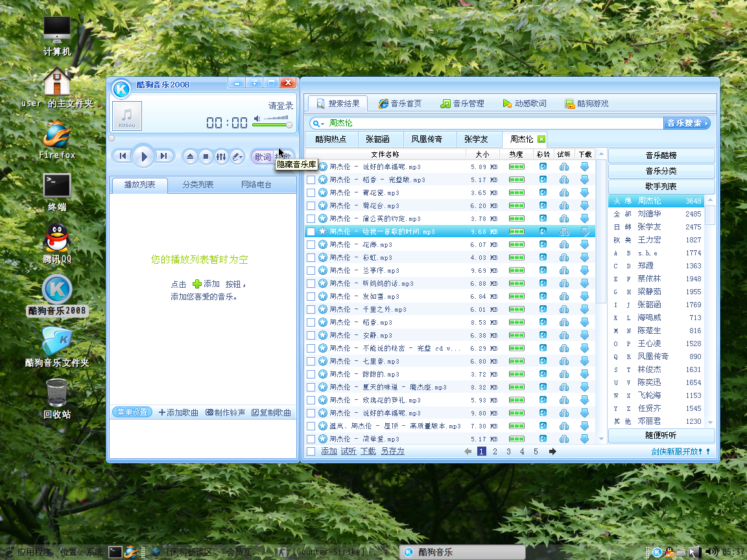Click the 音乐搜索 search button
The width and height of the screenshot is (747, 560).
coord(687,123)
